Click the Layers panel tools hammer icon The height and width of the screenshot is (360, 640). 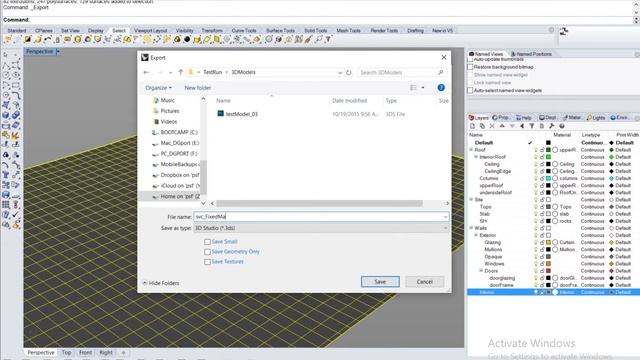click(551, 126)
